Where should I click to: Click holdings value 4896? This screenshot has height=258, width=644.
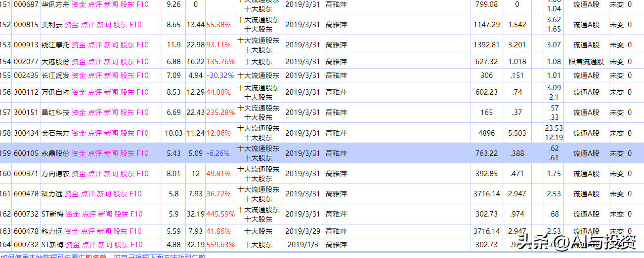(486, 133)
